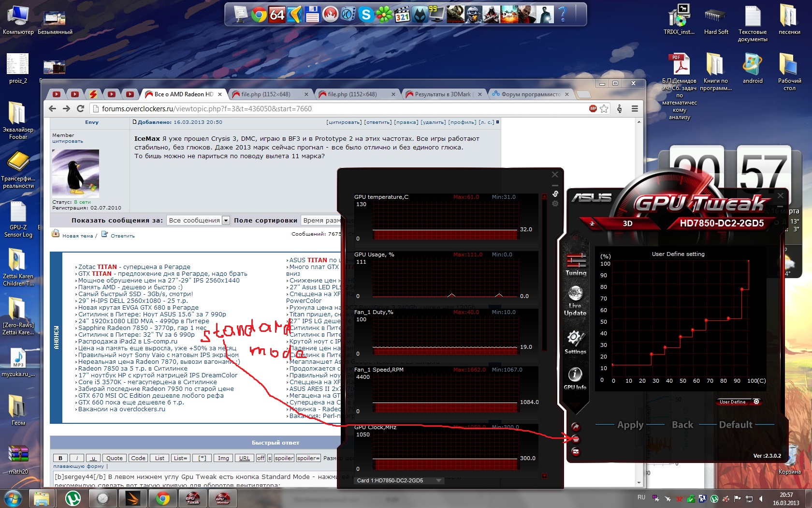Click the [цитировать] link in post header
812x508 pixels.
(x=344, y=122)
